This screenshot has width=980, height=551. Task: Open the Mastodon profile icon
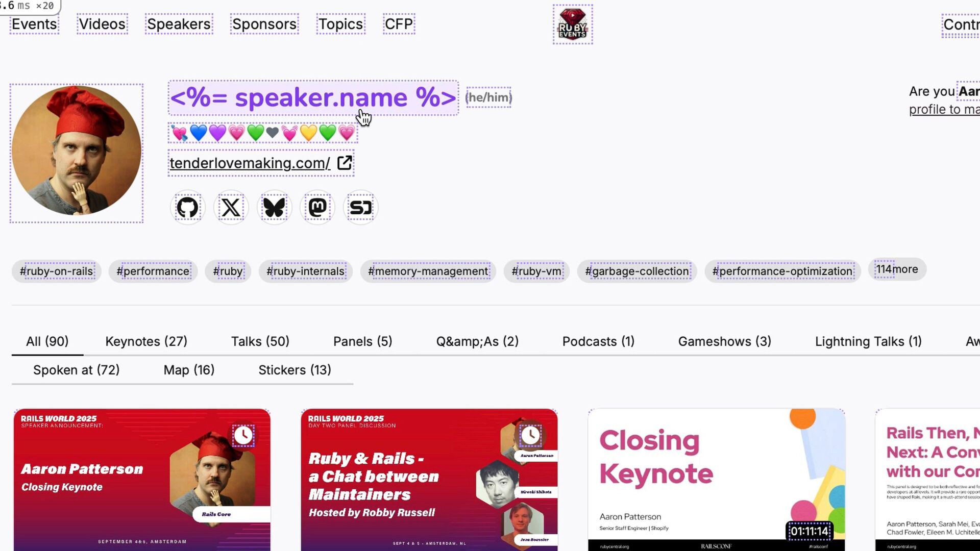pos(317,208)
